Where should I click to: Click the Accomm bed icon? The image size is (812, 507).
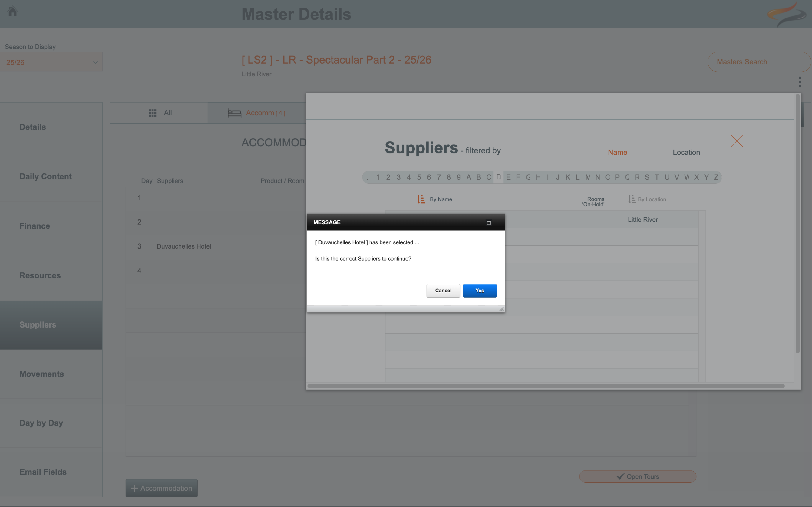(234, 113)
